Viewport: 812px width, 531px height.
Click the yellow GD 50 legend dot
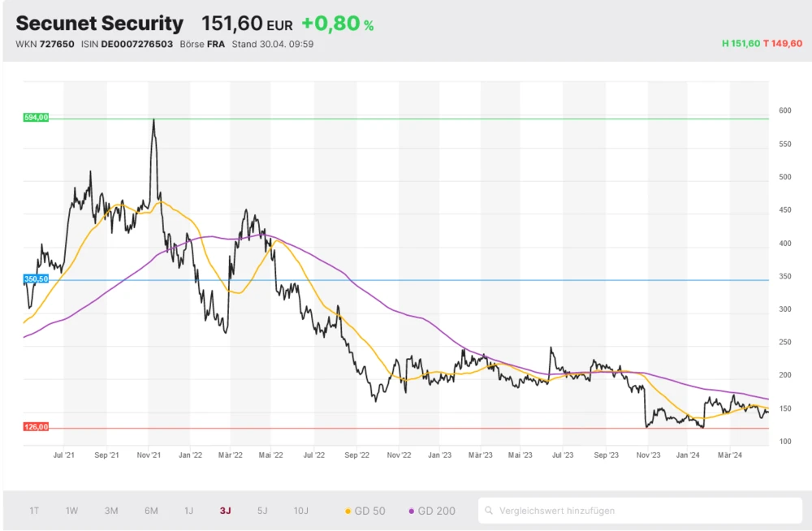click(x=346, y=511)
